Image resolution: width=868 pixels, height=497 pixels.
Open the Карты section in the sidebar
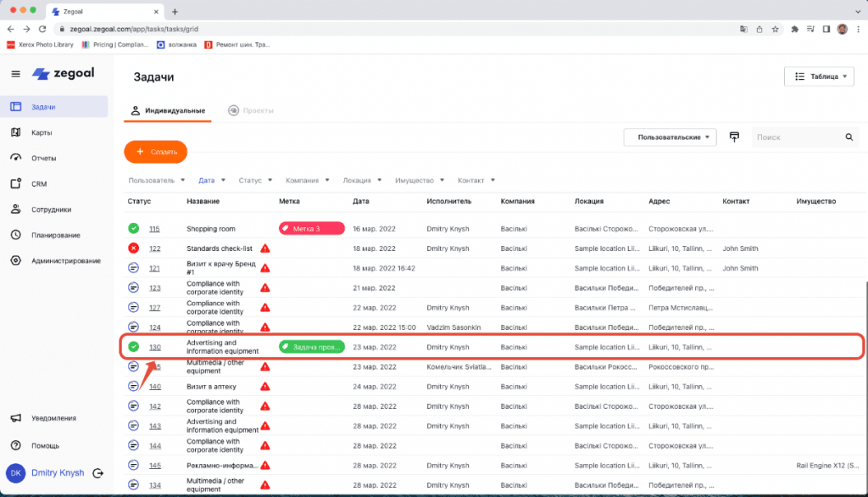point(42,132)
